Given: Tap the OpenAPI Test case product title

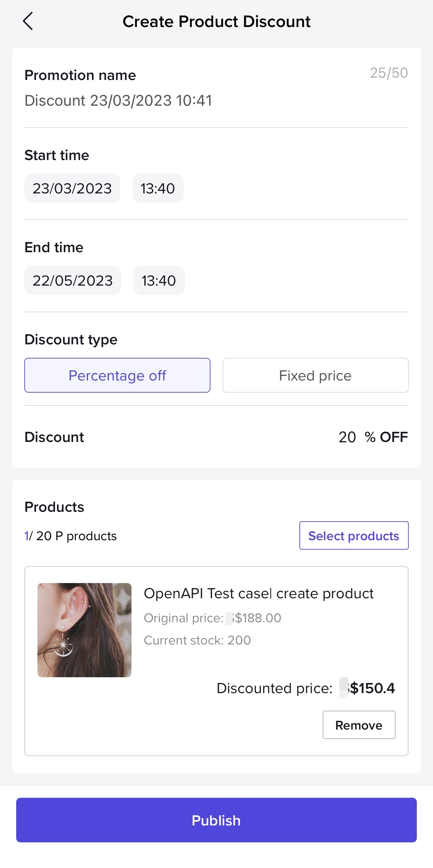Looking at the screenshot, I should 259,594.
